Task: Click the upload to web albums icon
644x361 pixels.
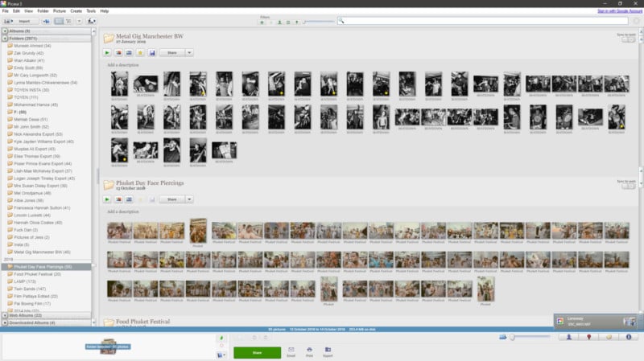Action: (91, 21)
